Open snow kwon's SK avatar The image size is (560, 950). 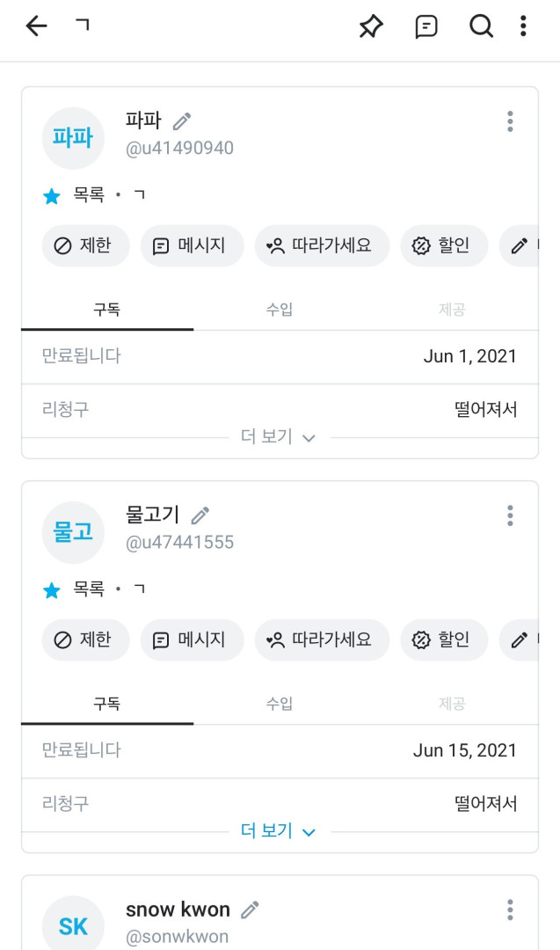point(73,925)
